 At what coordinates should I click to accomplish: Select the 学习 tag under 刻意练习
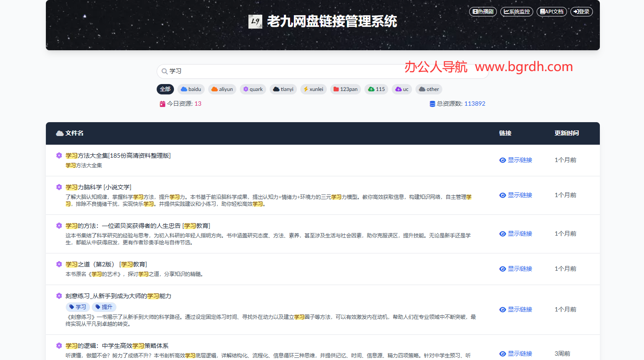coord(77,306)
